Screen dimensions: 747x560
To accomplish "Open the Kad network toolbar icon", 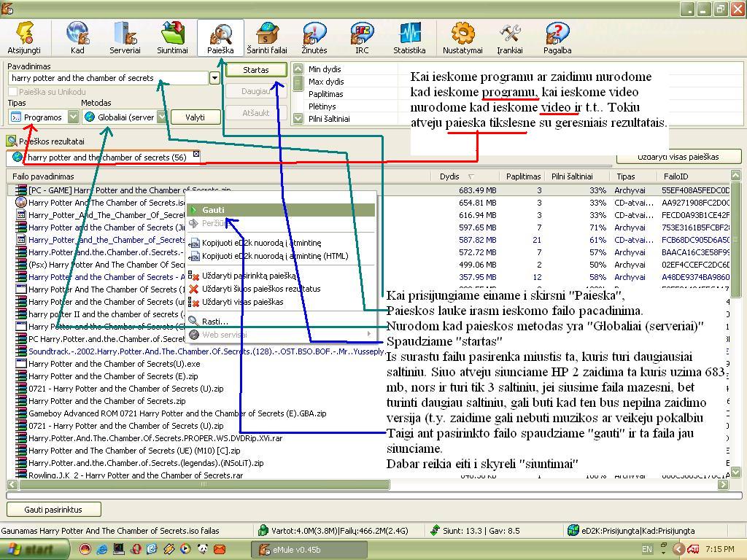I will pyautogui.click(x=77, y=38).
